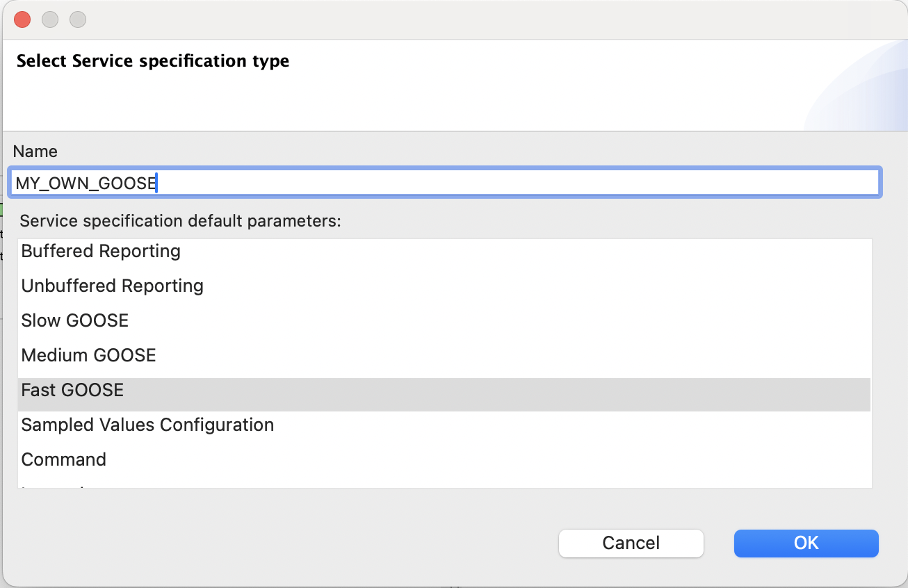This screenshot has width=908, height=588.
Task: Select the Slow GOOSE option
Action: [75, 320]
